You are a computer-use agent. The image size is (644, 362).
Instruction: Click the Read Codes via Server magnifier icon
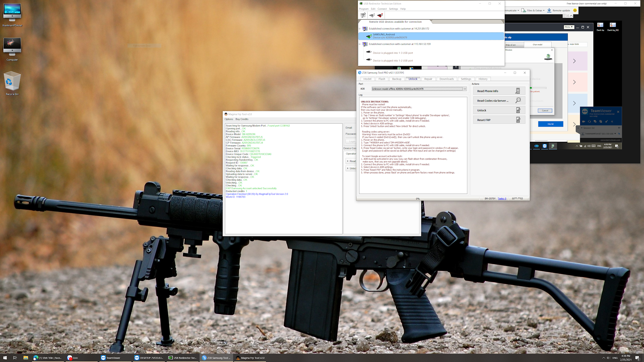[x=518, y=101]
